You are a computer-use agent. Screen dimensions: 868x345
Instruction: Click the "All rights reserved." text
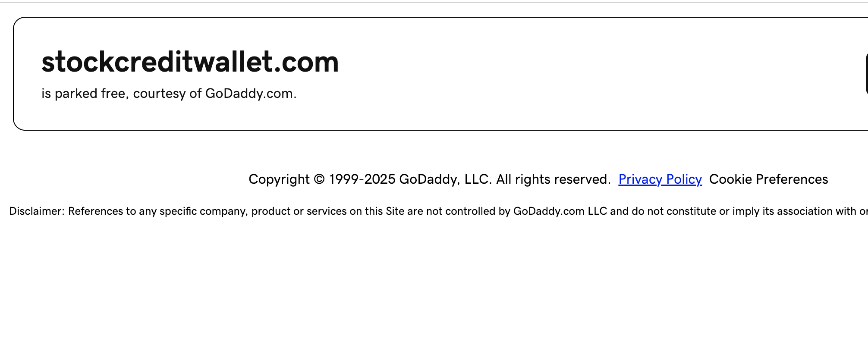553,179
